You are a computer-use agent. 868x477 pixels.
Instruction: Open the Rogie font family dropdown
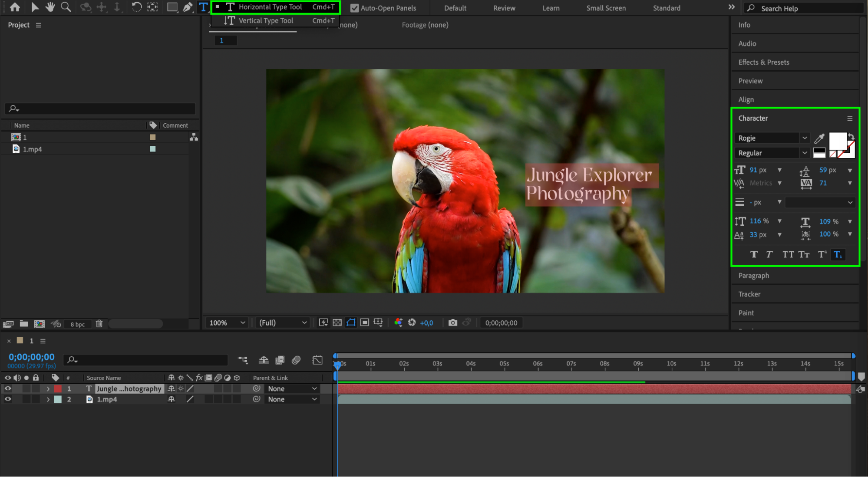tap(804, 138)
